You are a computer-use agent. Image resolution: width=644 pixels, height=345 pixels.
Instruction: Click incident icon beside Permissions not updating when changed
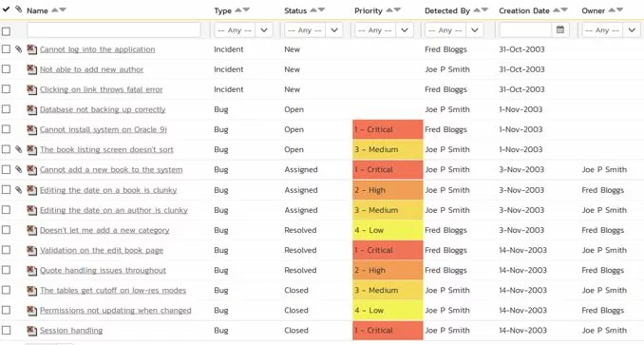tap(32, 311)
